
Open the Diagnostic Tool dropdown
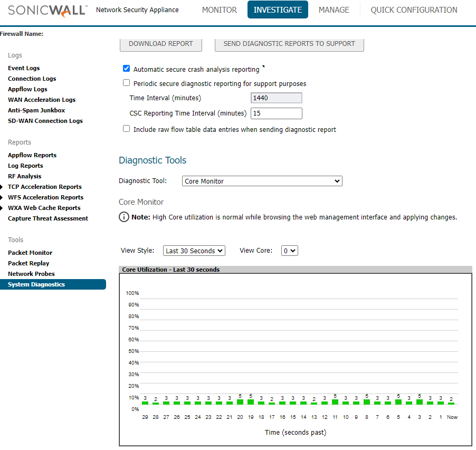click(262, 181)
